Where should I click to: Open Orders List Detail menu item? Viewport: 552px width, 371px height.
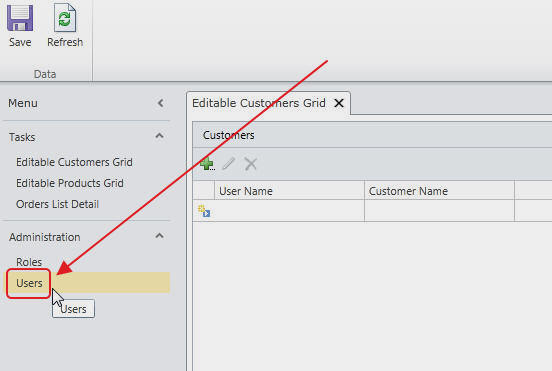pyautogui.click(x=57, y=204)
